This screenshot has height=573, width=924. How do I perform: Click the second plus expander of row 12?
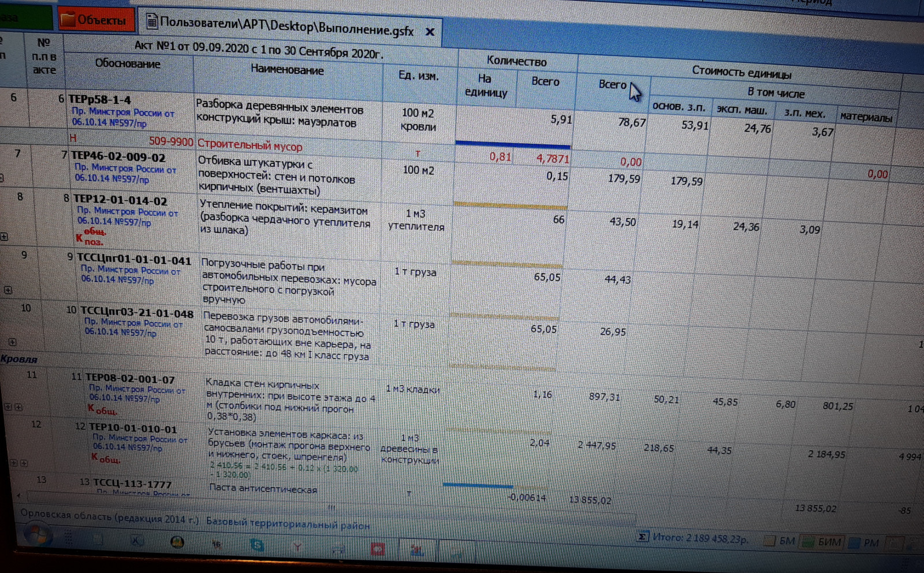[24, 463]
